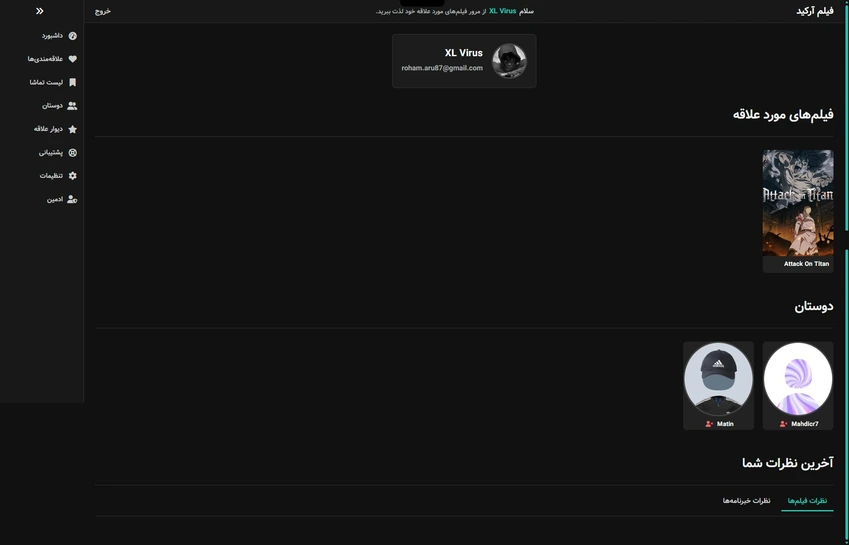Image resolution: width=849 pixels, height=545 pixels.
Task: Open settings gear icon in sidebar
Action: 73,176
